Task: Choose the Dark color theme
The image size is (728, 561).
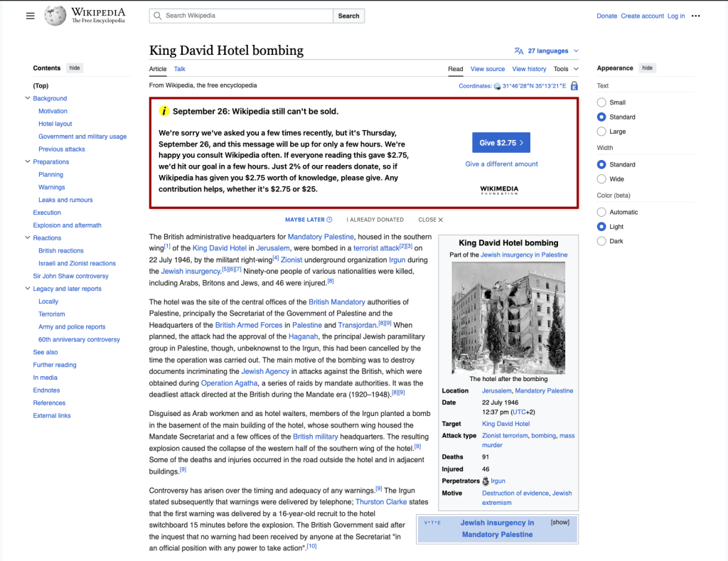Action: [602, 241]
